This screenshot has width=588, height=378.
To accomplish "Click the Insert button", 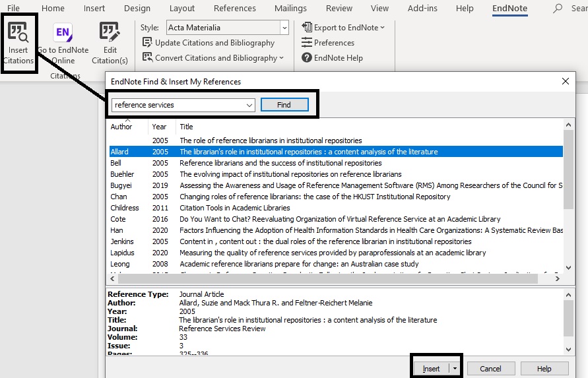I will pos(431,369).
